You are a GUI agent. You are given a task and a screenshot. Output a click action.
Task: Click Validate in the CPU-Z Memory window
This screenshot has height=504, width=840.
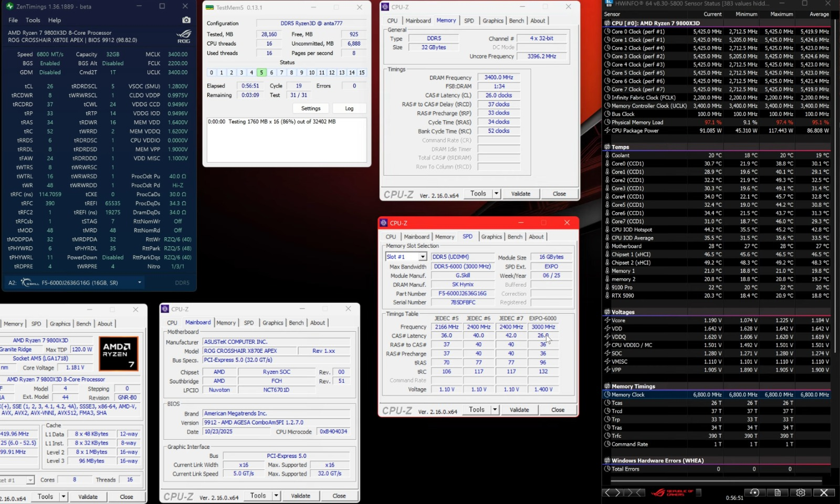click(x=521, y=194)
